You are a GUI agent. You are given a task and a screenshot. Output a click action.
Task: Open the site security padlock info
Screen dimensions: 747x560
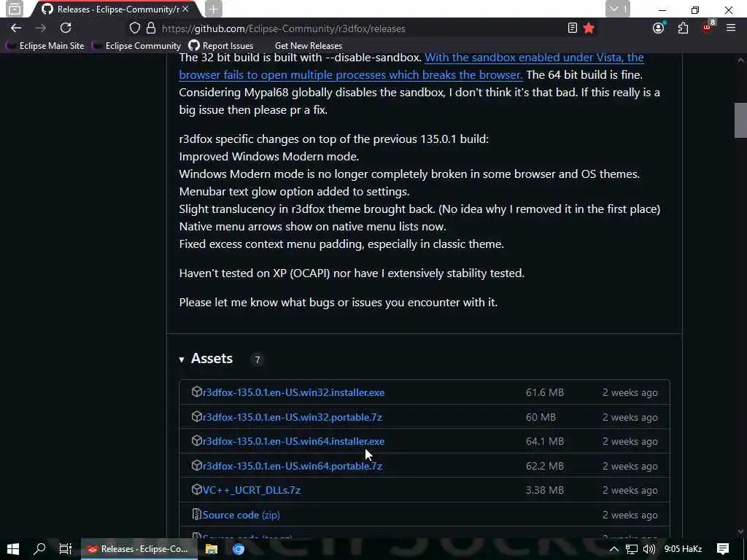[151, 28]
